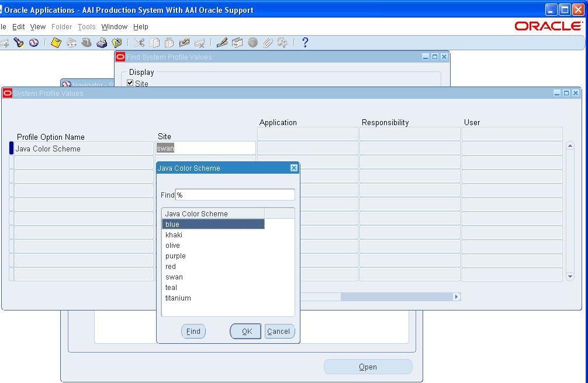Open the Print toolbar icon

point(101,43)
